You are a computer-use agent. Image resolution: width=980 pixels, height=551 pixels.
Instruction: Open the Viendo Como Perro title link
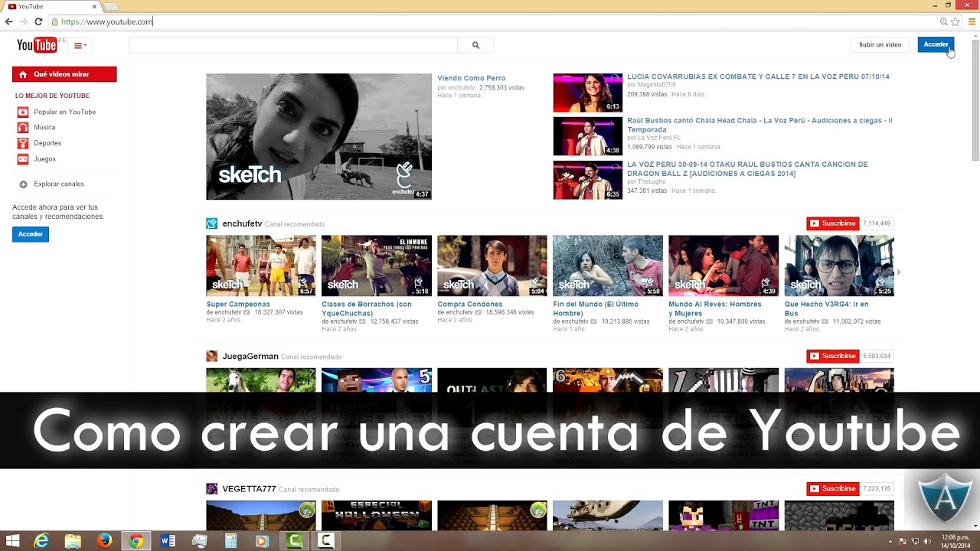click(472, 78)
